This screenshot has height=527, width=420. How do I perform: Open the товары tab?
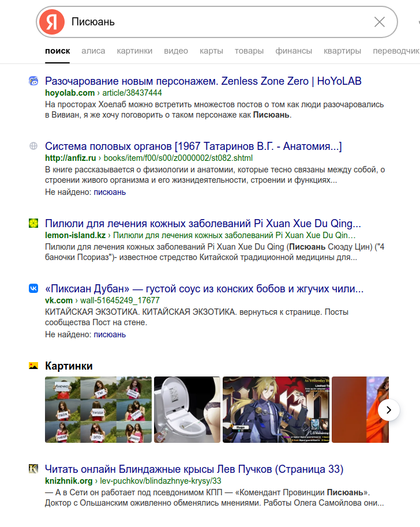tap(249, 51)
